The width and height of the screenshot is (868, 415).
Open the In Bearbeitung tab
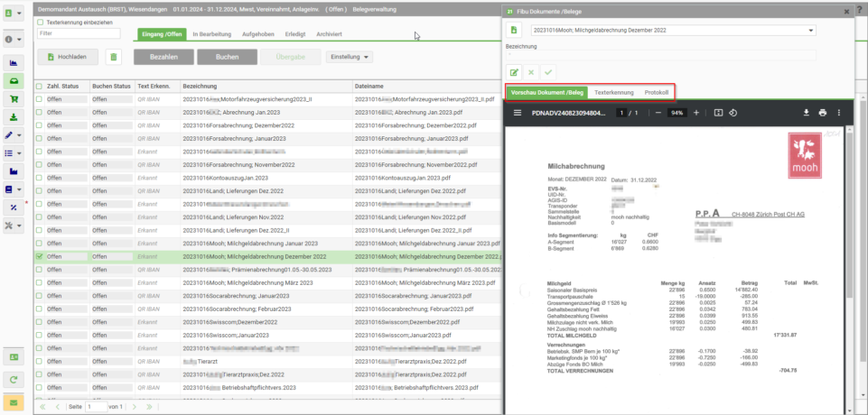(x=212, y=34)
